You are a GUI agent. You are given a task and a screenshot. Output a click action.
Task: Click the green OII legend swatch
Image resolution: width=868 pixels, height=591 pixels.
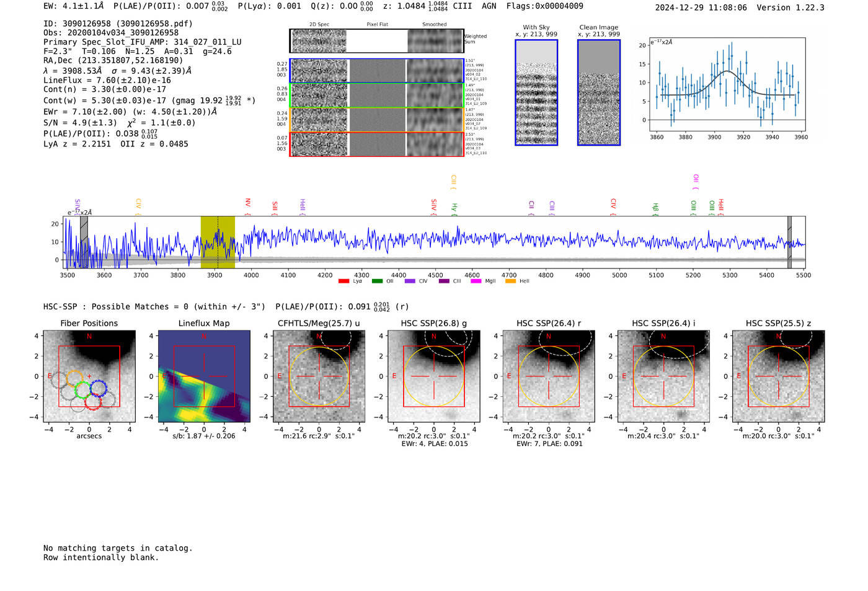(x=377, y=281)
